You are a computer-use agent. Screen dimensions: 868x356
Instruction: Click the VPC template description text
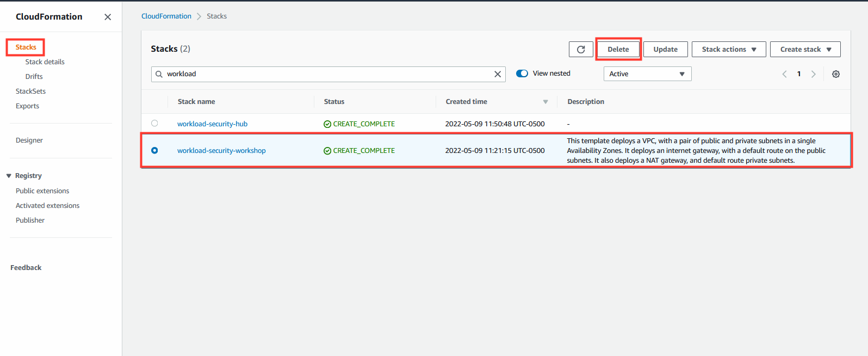[x=696, y=150]
